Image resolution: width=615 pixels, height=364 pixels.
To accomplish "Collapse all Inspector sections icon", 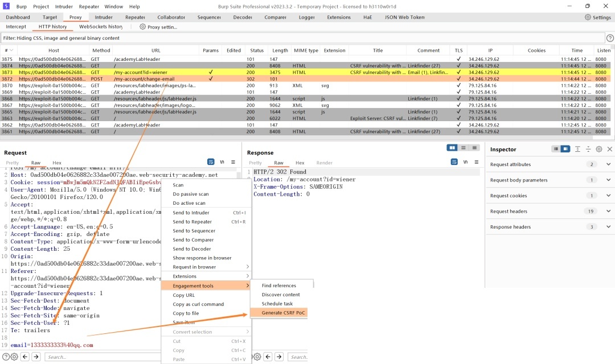I will pos(588,149).
